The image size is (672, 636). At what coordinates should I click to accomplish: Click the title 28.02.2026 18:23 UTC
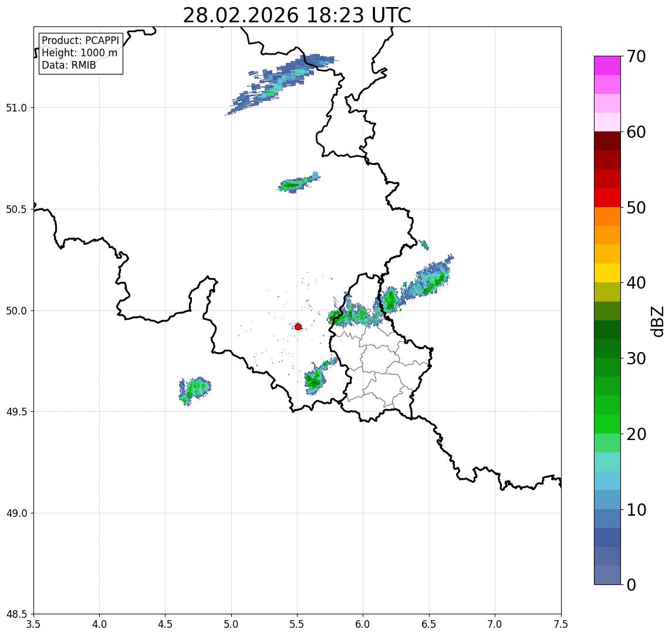click(296, 15)
